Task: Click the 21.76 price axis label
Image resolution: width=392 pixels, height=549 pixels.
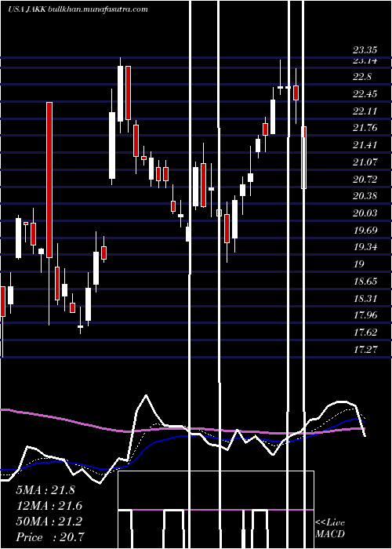Action: [365, 128]
